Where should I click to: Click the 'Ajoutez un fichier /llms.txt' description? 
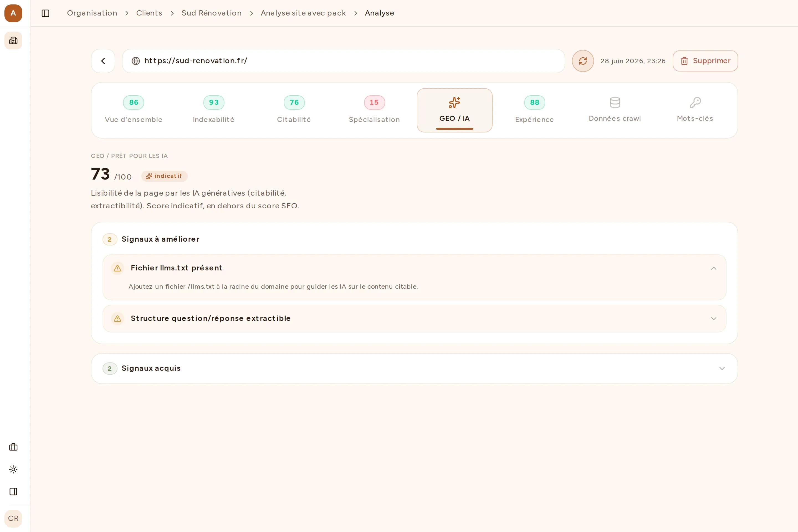coord(273,287)
